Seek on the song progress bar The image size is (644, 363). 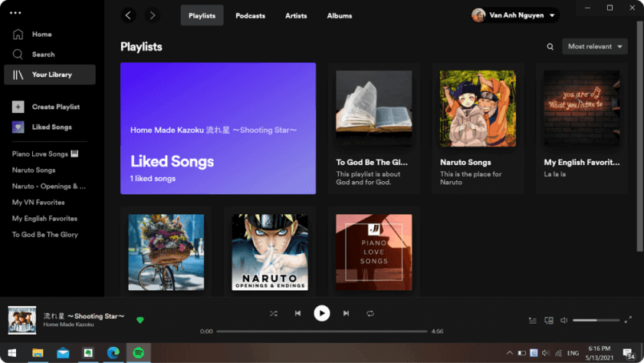tap(321, 332)
